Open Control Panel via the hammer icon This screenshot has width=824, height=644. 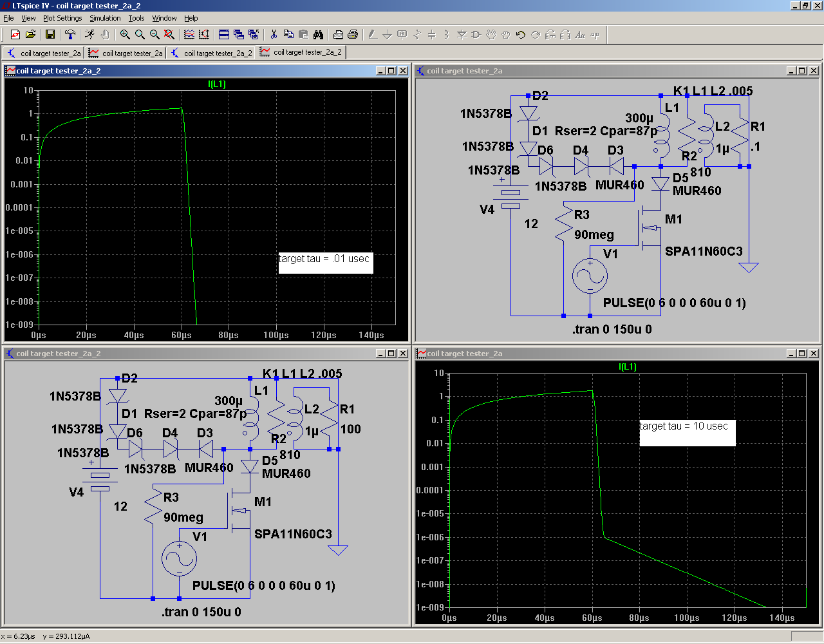click(x=70, y=35)
